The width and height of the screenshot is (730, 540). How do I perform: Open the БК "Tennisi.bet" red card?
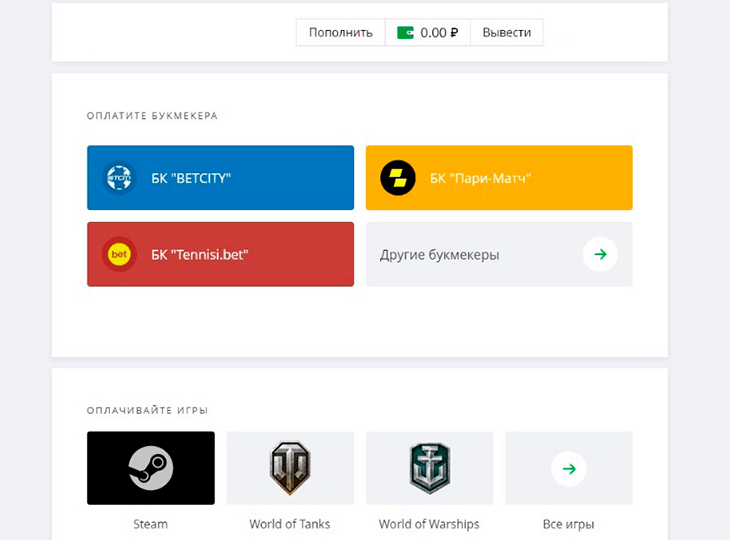click(x=220, y=254)
